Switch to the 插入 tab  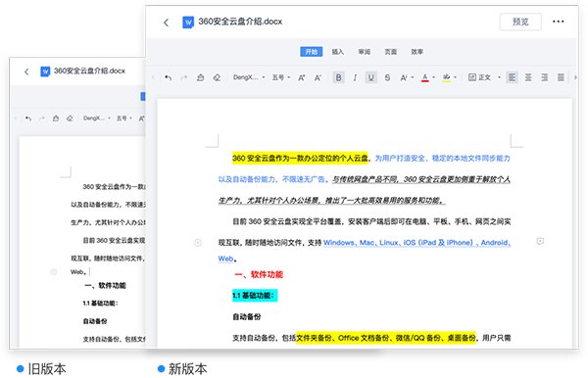pos(337,52)
